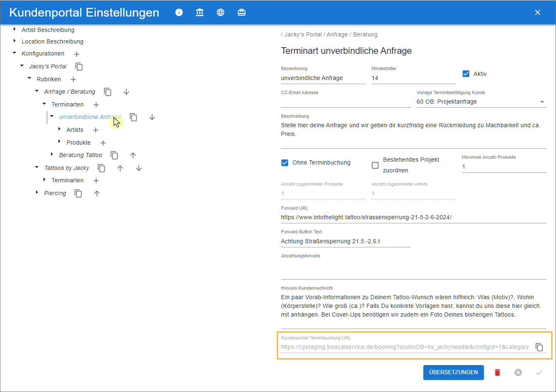Screen dimensions: 556x392
Task: Open Vorlage Terminbestätigung Kunde dropdown
Action: (481, 102)
